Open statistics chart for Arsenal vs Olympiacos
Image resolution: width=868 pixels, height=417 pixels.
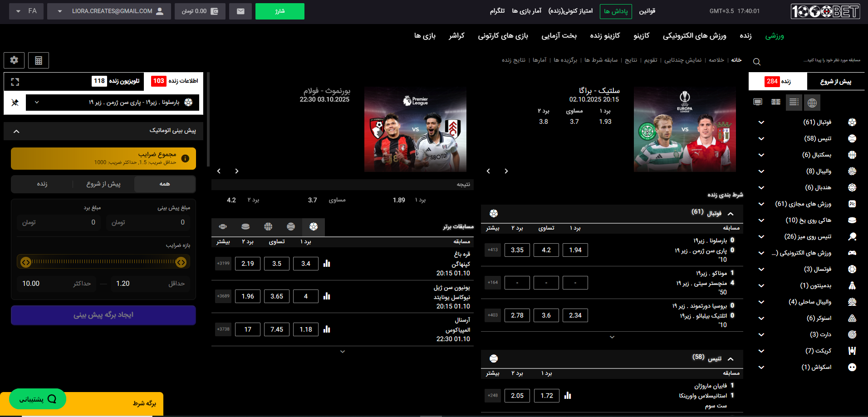(x=327, y=329)
